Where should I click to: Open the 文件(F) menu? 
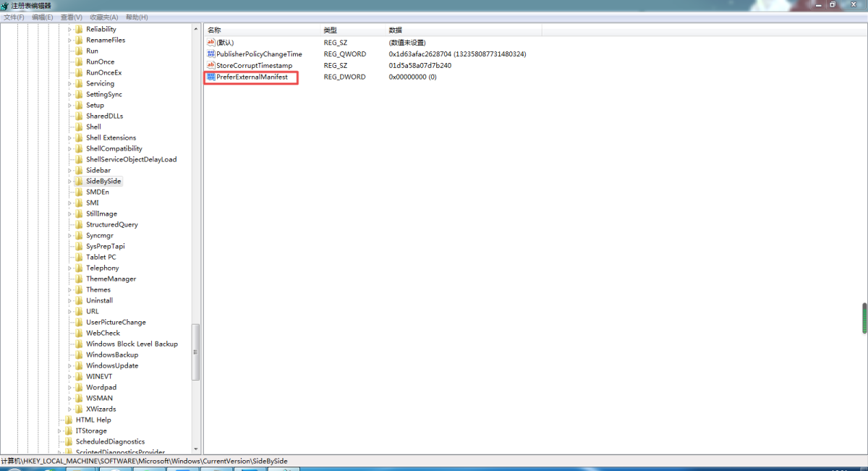(14, 17)
